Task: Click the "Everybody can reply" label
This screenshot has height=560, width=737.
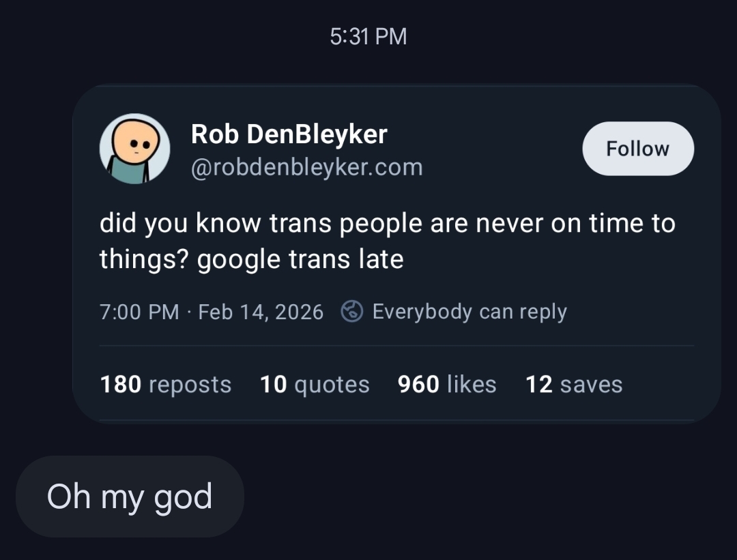Action: coord(469,312)
